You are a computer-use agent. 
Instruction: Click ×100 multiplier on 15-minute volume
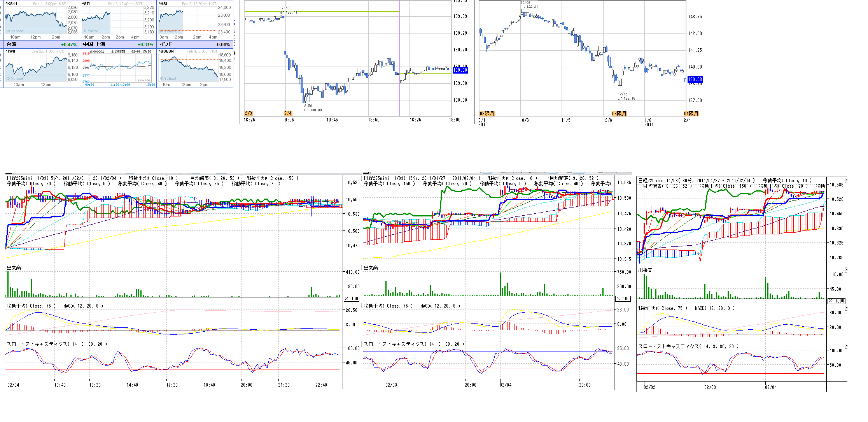pos(623,299)
